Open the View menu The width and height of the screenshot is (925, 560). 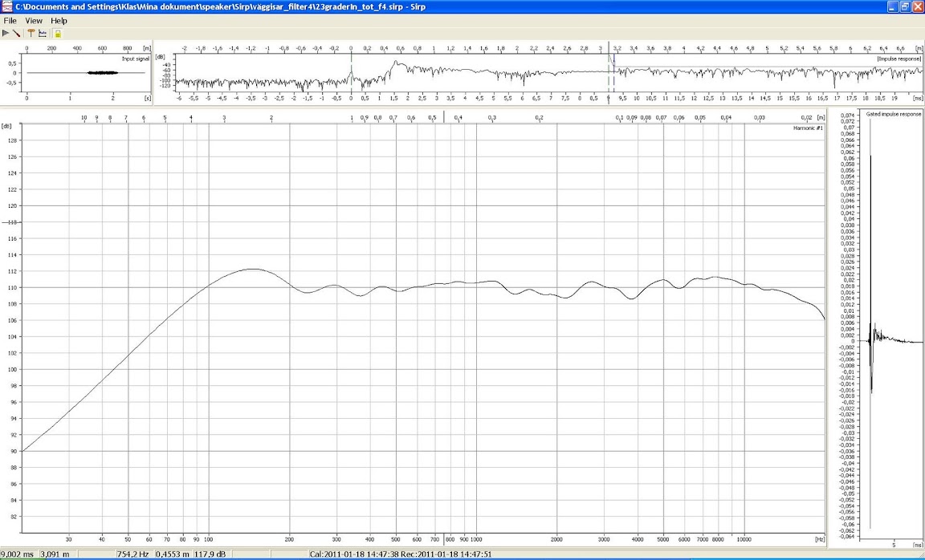tap(34, 20)
